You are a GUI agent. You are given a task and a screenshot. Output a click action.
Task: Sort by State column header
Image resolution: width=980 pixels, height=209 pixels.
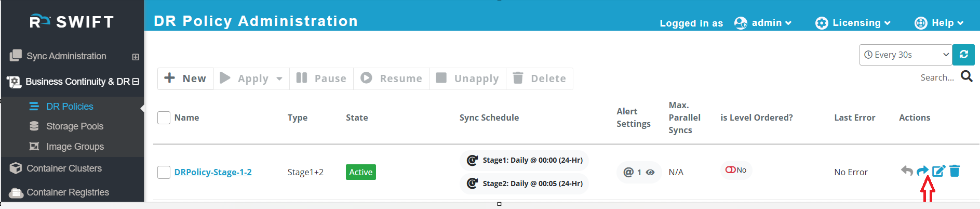357,117
